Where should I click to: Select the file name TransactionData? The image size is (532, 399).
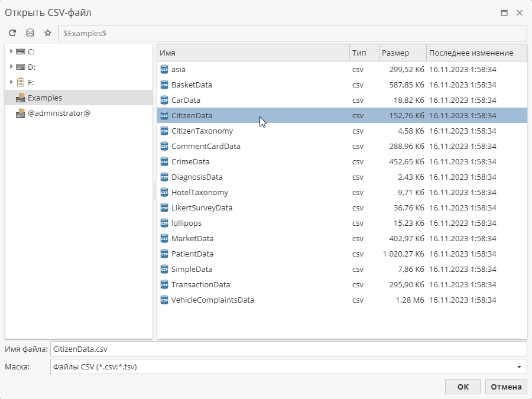[x=200, y=285]
